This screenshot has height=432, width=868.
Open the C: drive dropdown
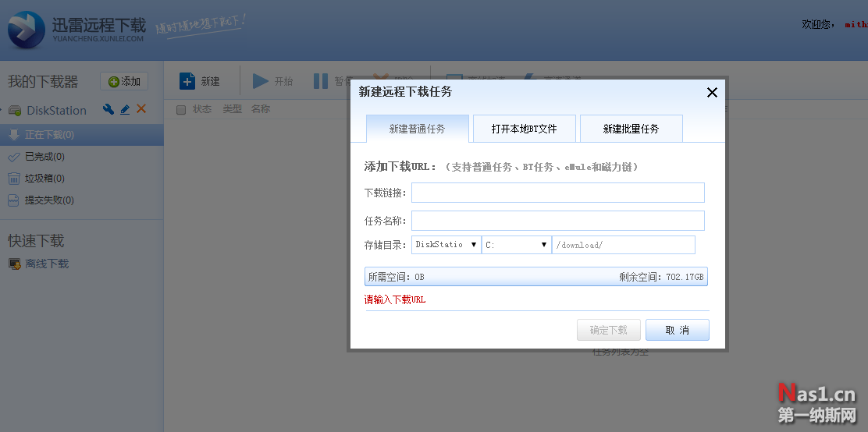(517, 245)
